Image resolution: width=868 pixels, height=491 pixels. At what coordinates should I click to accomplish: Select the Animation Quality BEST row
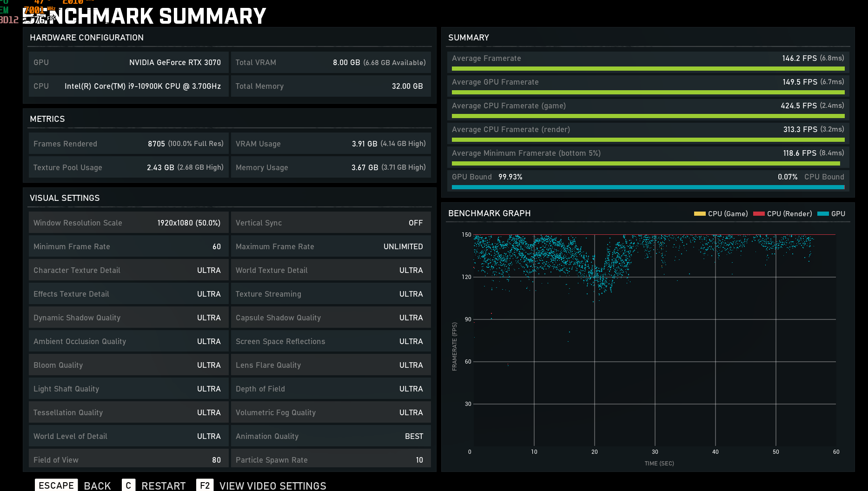331,436
